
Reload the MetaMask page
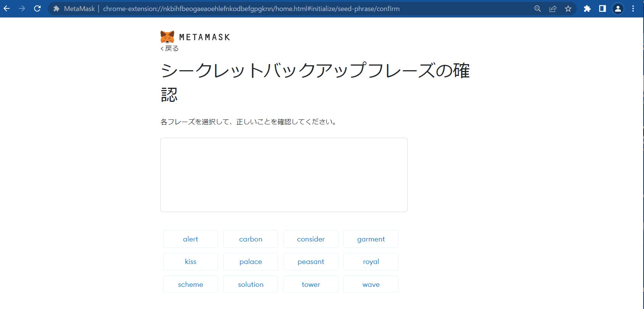pyautogui.click(x=37, y=8)
